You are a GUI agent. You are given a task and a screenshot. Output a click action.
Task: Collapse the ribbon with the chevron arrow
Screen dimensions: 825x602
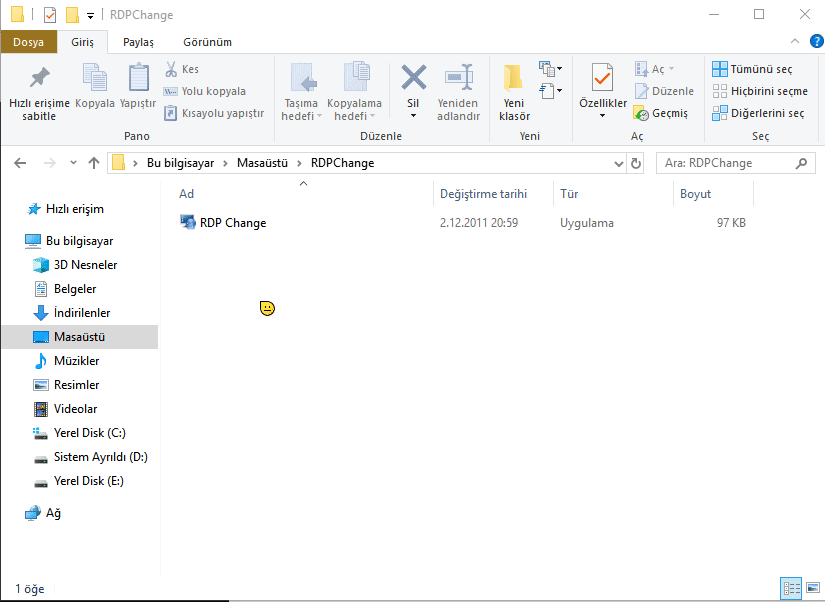pos(794,41)
